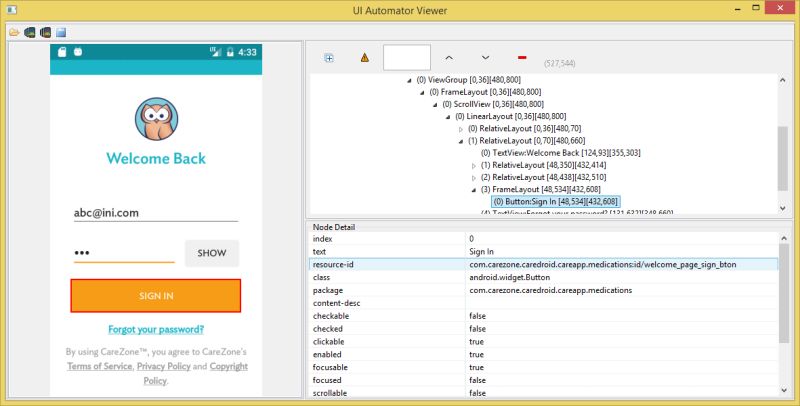This screenshot has height=406, width=800.
Task: Select the checked row in Node Detail
Action: click(543, 328)
